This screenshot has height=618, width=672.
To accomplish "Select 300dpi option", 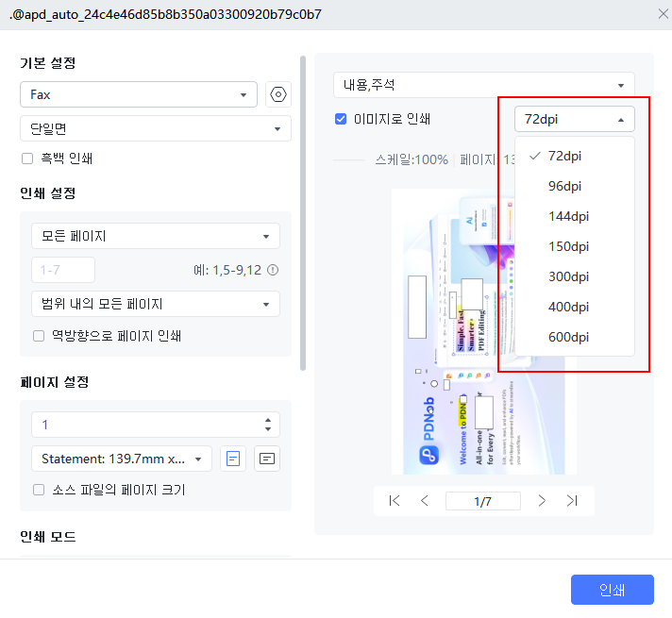I will point(574,276).
